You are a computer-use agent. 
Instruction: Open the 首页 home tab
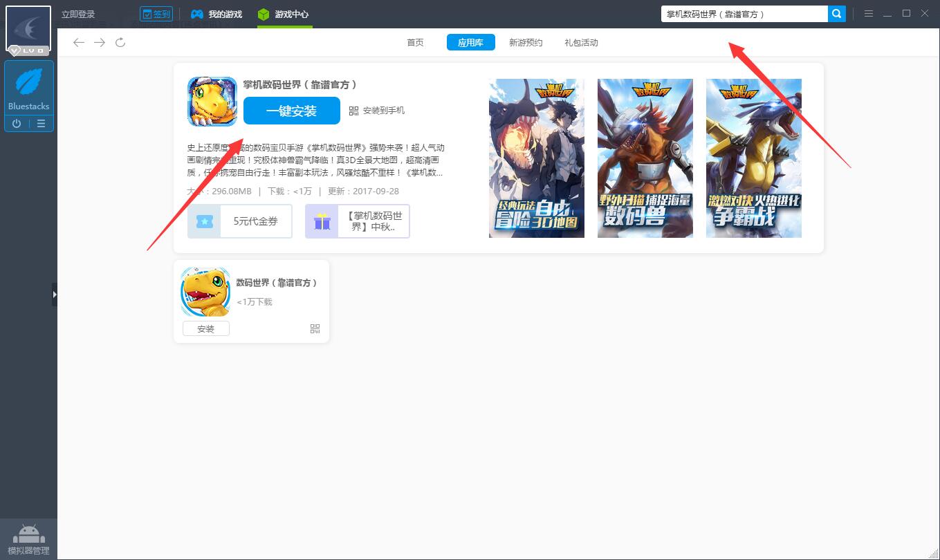point(415,43)
